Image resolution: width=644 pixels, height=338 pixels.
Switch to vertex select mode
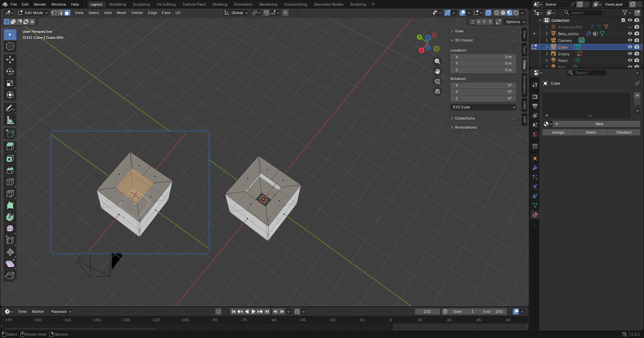coord(54,13)
